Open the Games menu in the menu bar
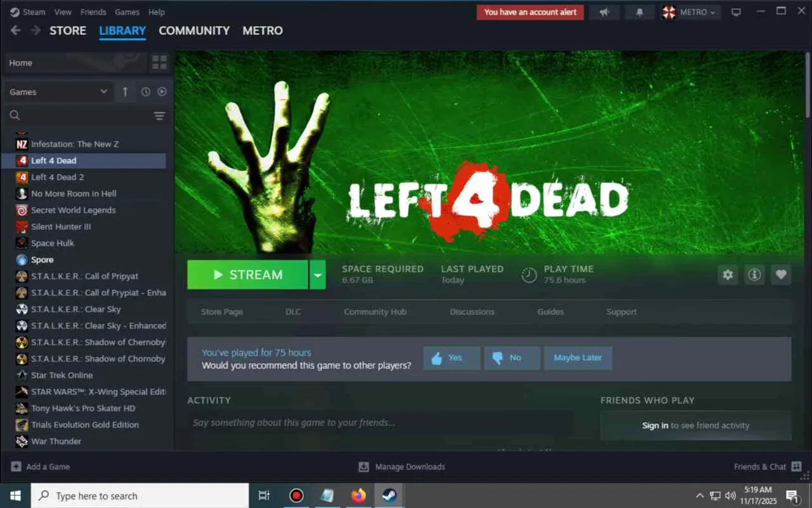 127,12
